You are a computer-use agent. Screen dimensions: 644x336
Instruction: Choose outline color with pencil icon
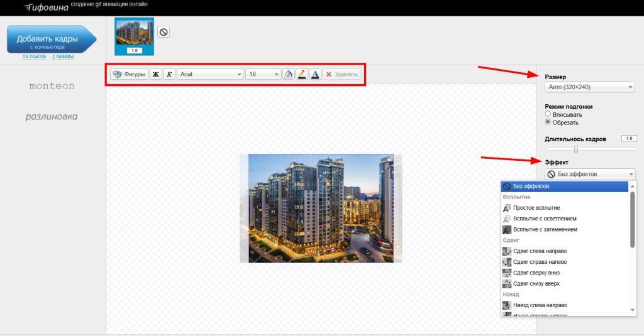tap(302, 74)
